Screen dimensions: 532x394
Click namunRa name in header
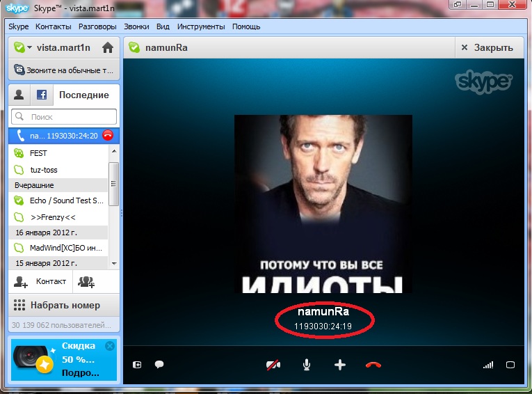click(166, 47)
